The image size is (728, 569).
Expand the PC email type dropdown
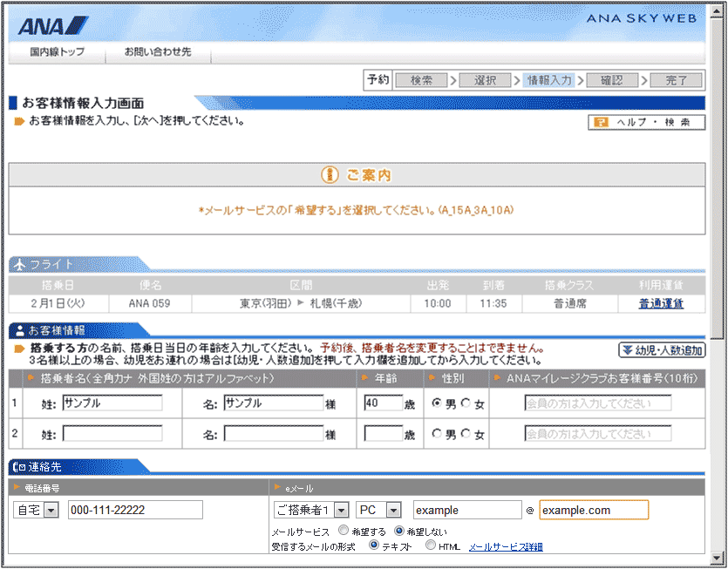(x=394, y=511)
